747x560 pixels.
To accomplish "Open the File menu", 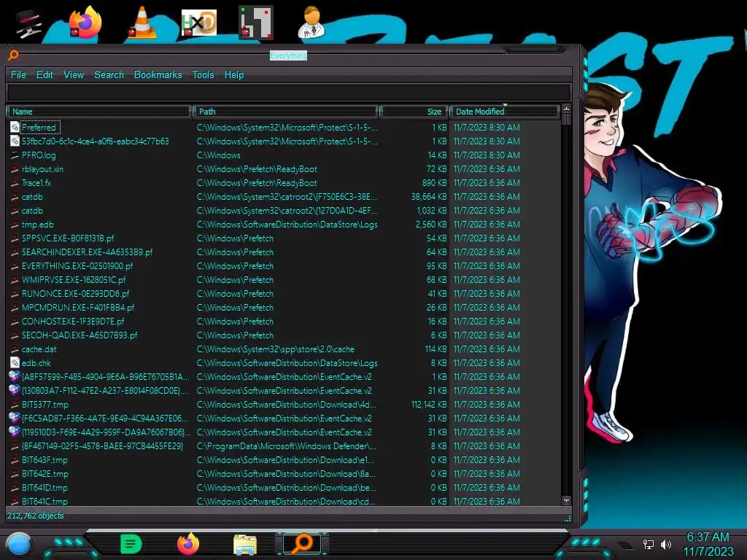I will [x=18, y=75].
